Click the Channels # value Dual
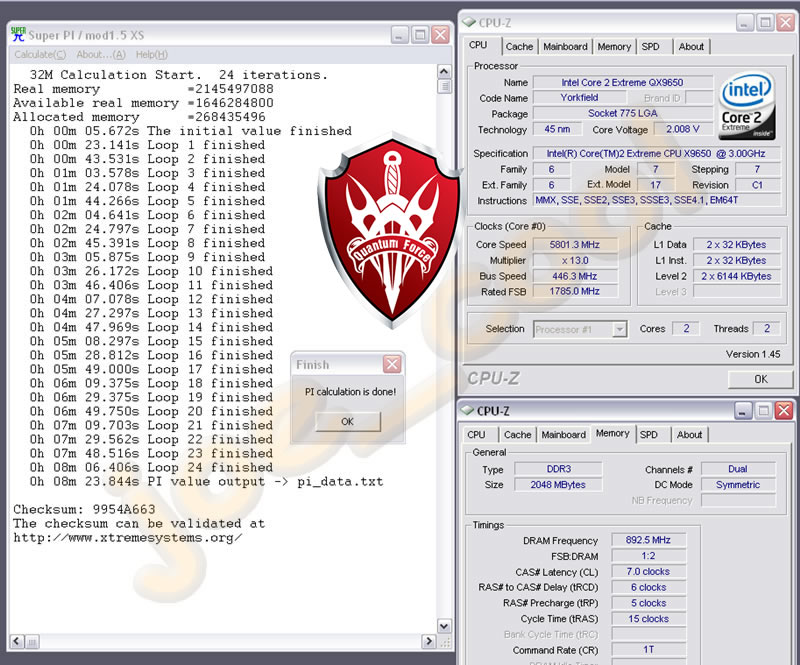 (x=738, y=469)
